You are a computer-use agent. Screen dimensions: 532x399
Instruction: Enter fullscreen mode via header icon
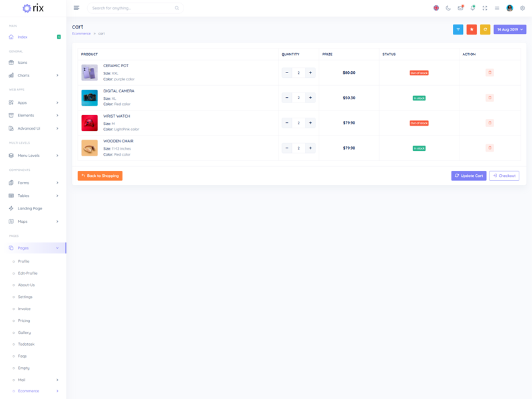pos(485,8)
